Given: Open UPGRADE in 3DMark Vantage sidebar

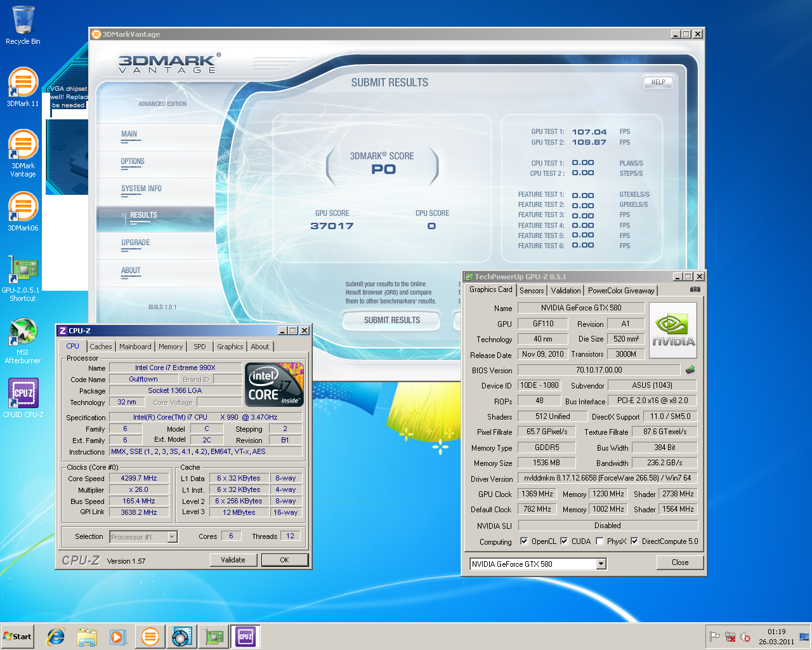Looking at the screenshot, I should coord(136,243).
